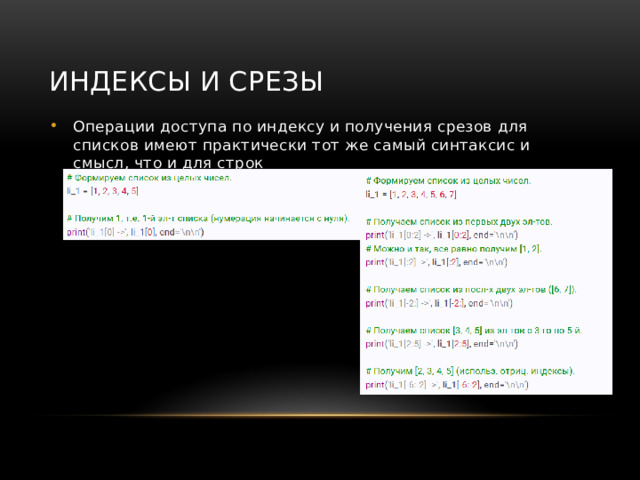
Task: Select the print statement with slice li_1[-6:-2]
Action: [x=447, y=384]
